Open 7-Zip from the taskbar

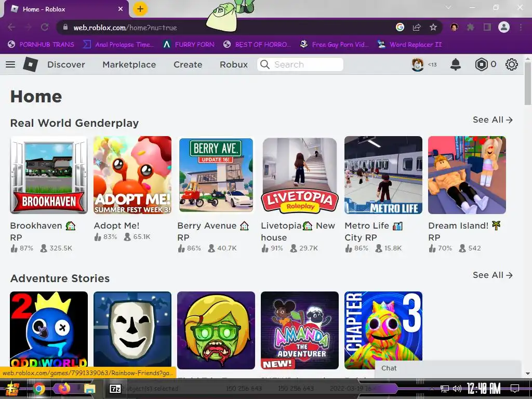pyautogui.click(x=115, y=389)
